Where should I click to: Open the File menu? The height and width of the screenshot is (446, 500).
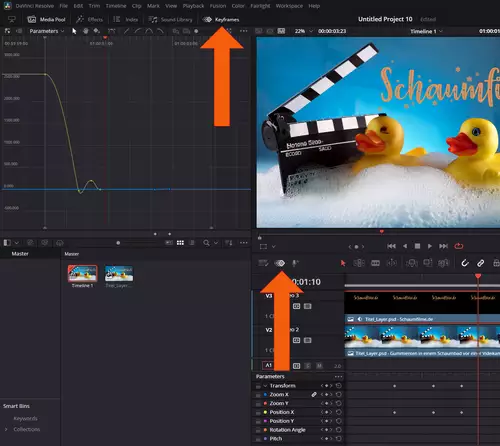pos(63,6)
